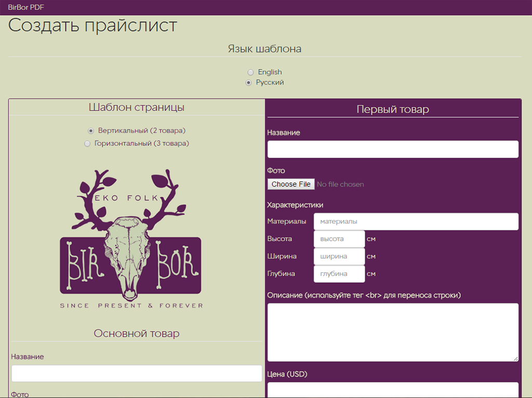Focus the Цена (USD) input field
This screenshot has width=532, height=398.
tap(393, 390)
